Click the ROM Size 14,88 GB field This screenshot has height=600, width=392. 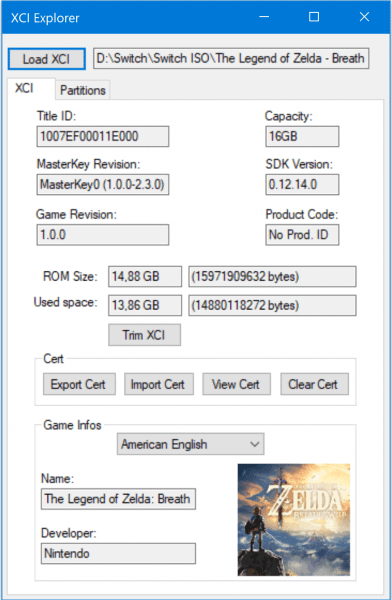point(145,276)
